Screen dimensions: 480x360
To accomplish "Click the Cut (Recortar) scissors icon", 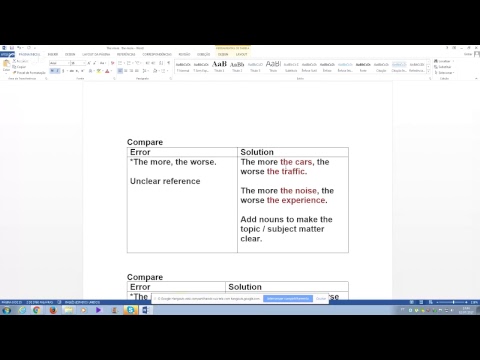I will [14, 61].
